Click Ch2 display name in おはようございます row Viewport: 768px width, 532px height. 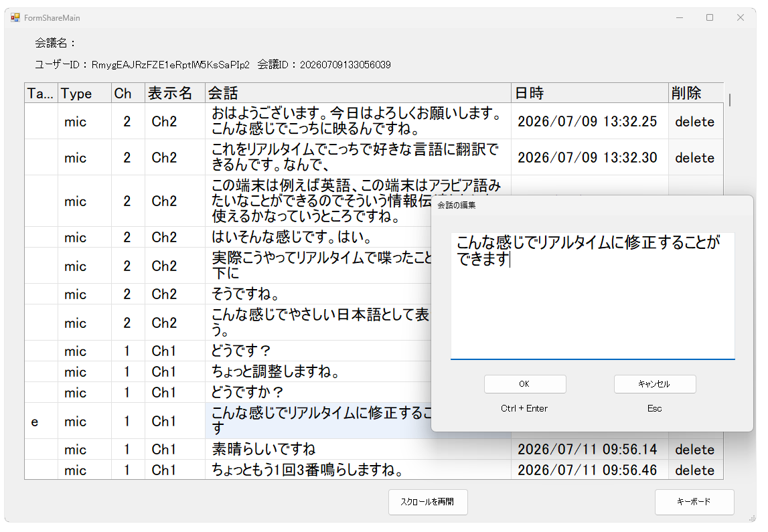(x=175, y=121)
